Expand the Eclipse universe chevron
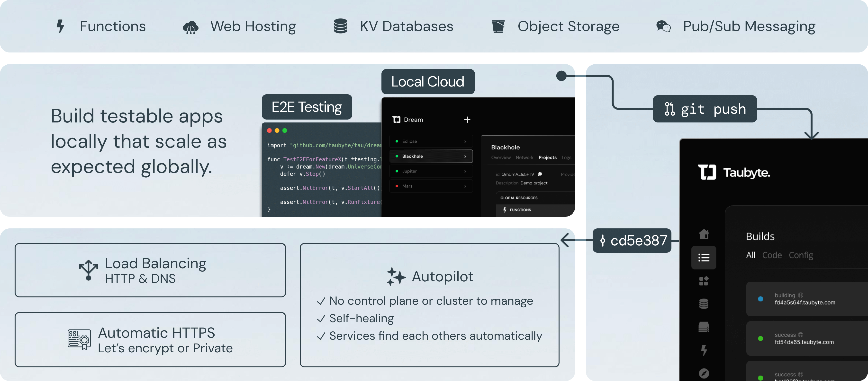 tap(465, 141)
